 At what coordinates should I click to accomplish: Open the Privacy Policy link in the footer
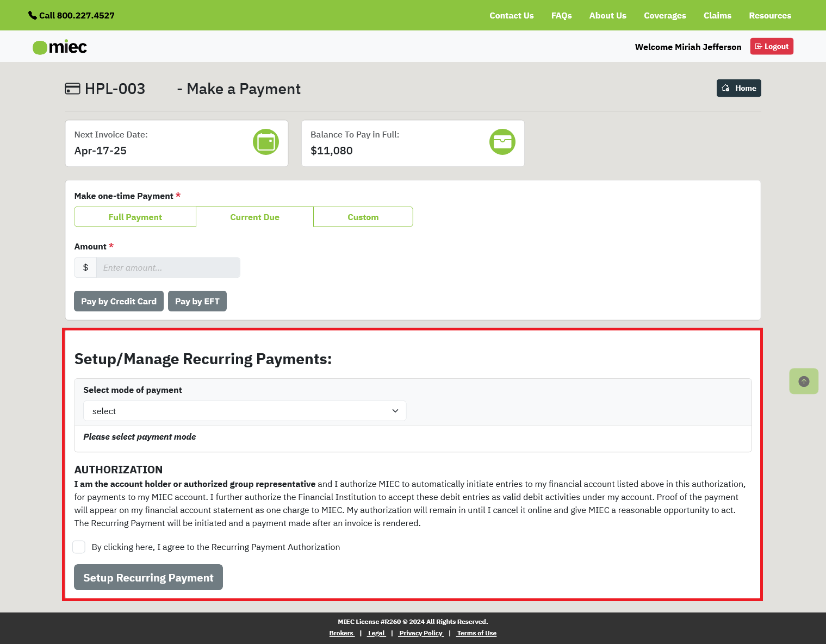420,633
